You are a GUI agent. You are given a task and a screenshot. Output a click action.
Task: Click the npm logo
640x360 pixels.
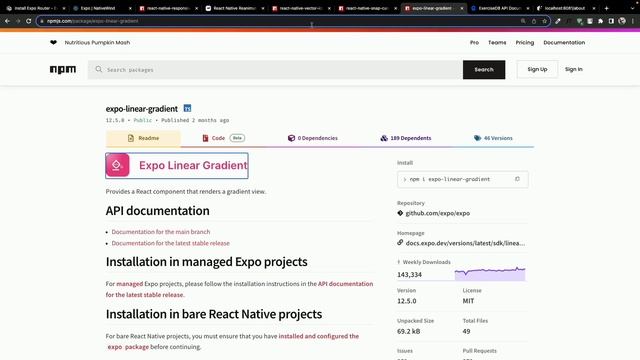63,70
